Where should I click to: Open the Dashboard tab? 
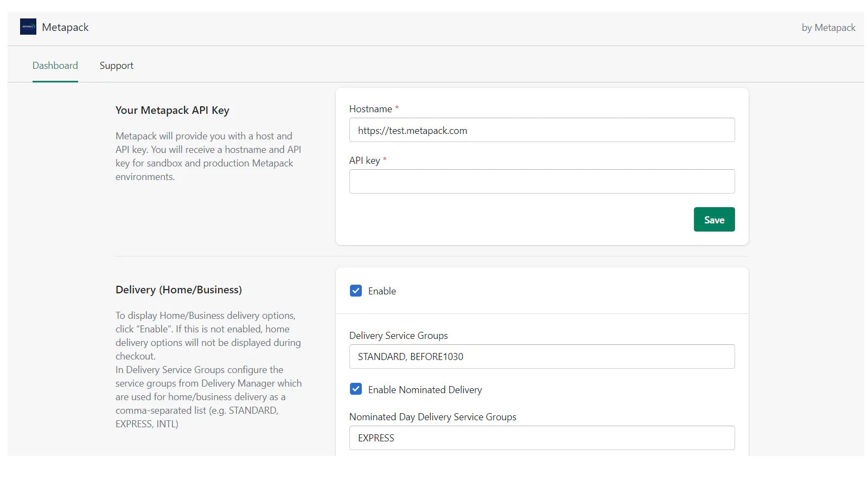click(55, 66)
